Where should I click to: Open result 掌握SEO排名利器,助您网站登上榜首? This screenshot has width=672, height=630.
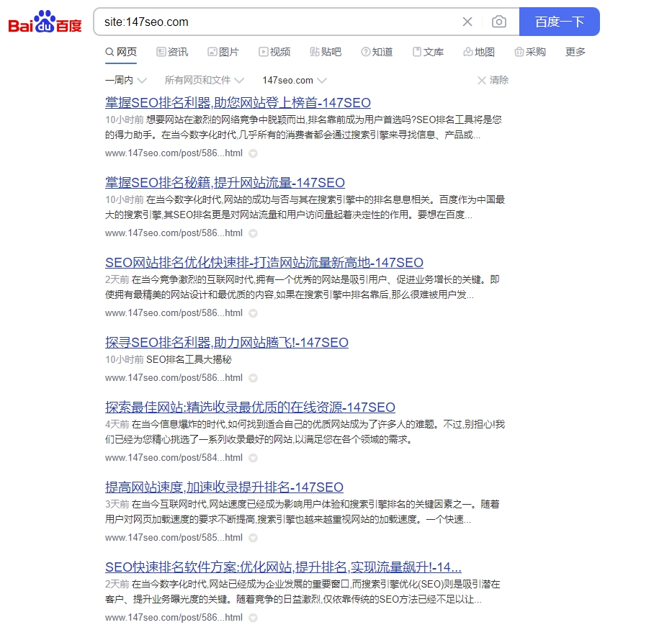pyautogui.click(x=238, y=103)
